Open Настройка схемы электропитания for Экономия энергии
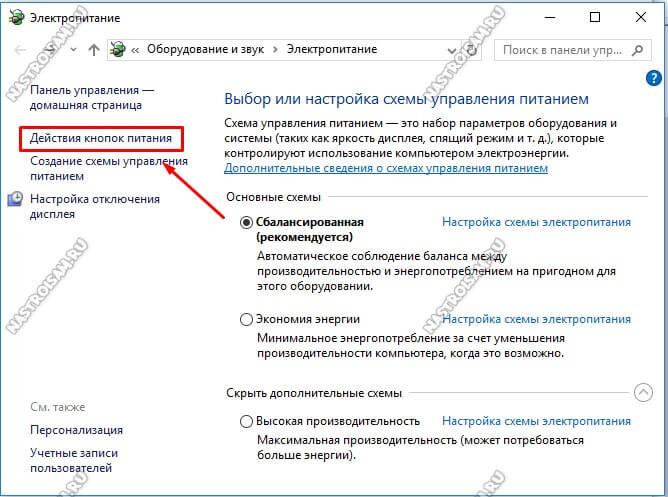 click(x=536, y=319)
